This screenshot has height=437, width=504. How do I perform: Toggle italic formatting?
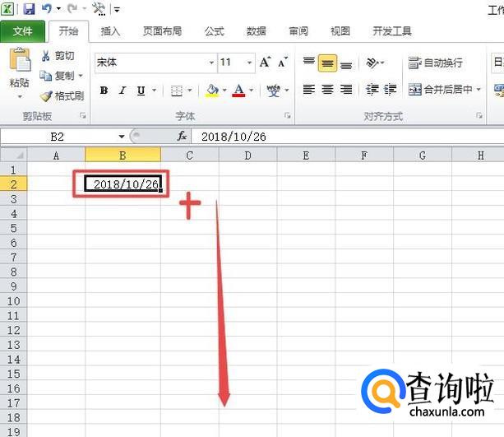coord(123,91)
